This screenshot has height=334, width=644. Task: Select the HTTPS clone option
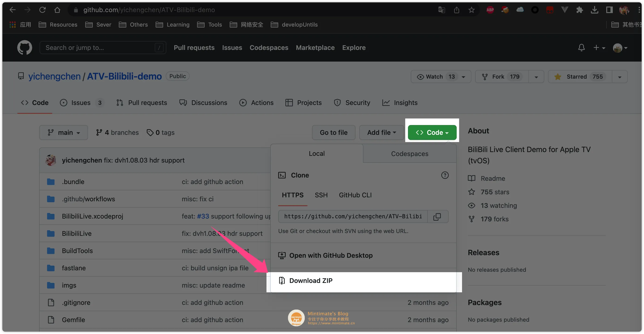coord(292,195)
